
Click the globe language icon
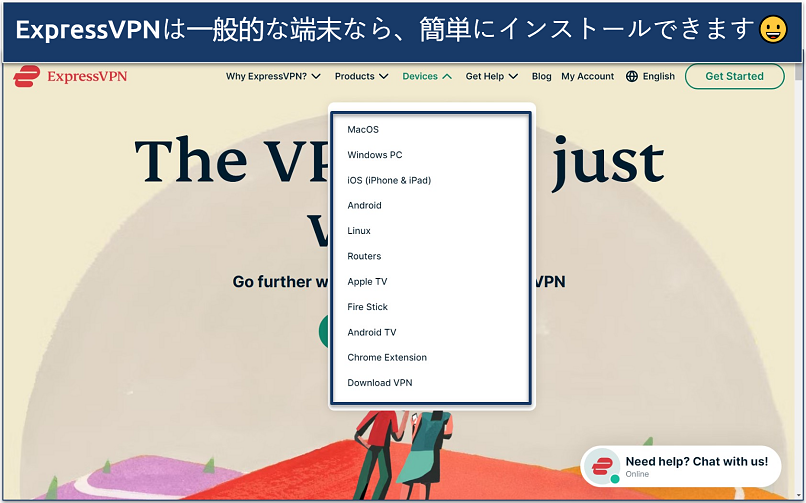click(x=631, y=76)
